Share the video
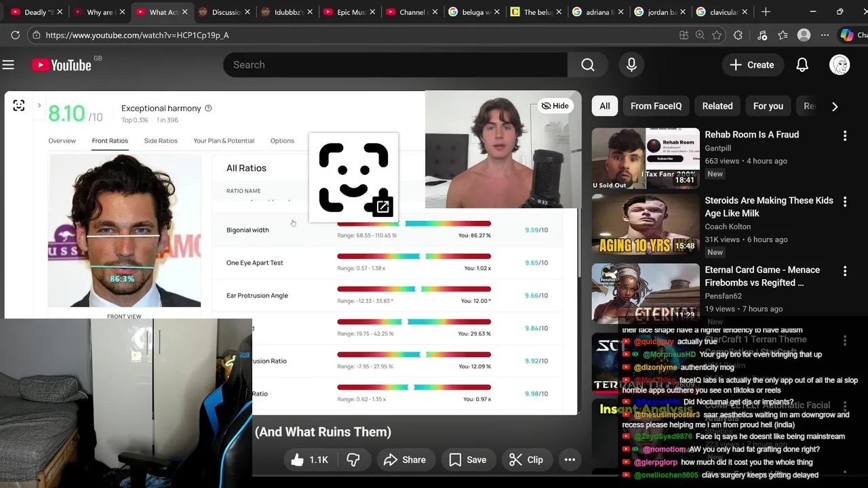 [405, 460]
